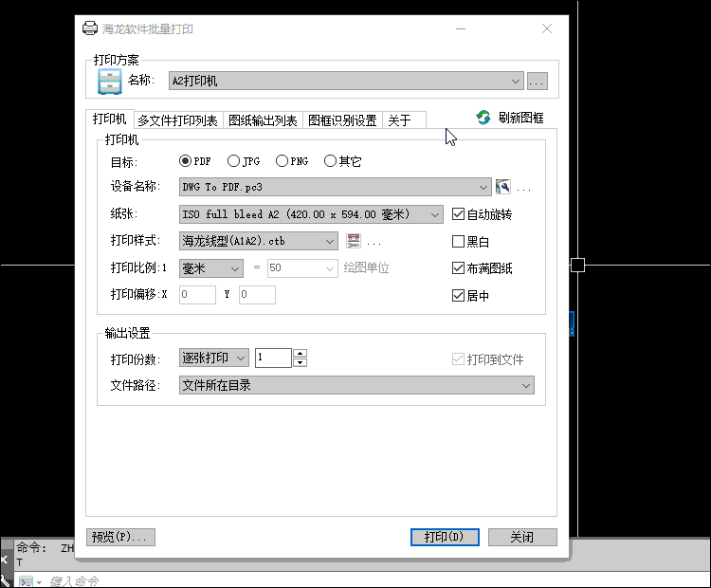
Task: Click the 刷新图框 label
Action: tap(521, 118)
